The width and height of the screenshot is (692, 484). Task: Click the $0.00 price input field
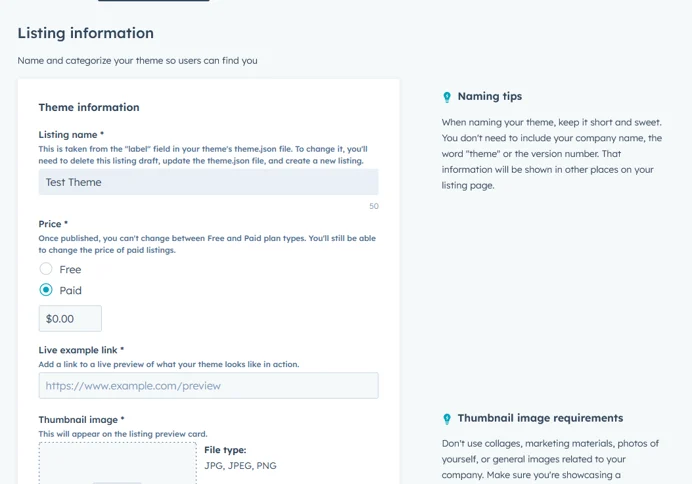[x=70, y=319]
